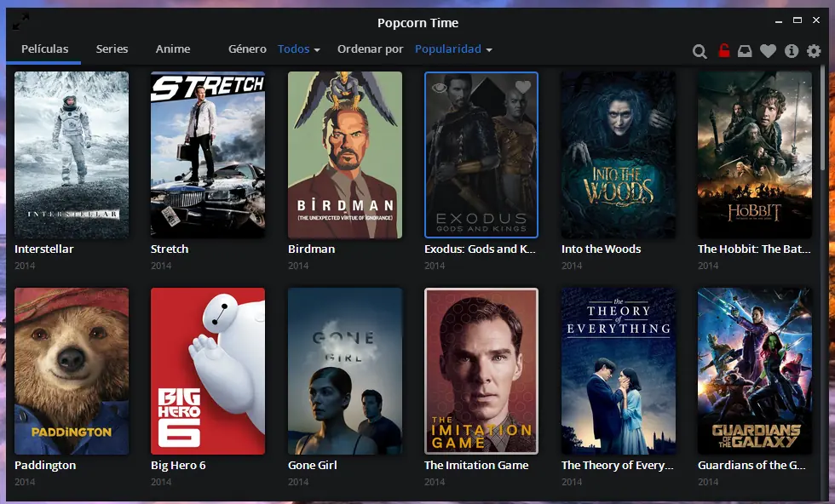This screenshot has width=835, height=504.
Task: Click the 'Birdman' title text
Action: (x=312, y=249)
